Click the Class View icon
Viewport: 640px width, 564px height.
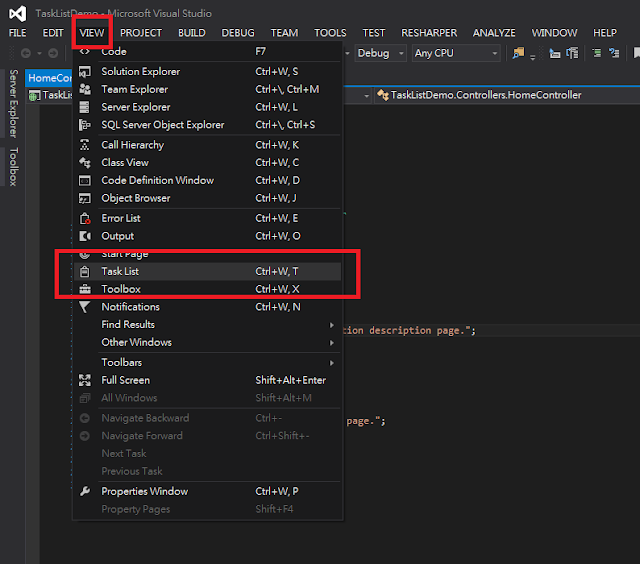click(x=84, y=163)
